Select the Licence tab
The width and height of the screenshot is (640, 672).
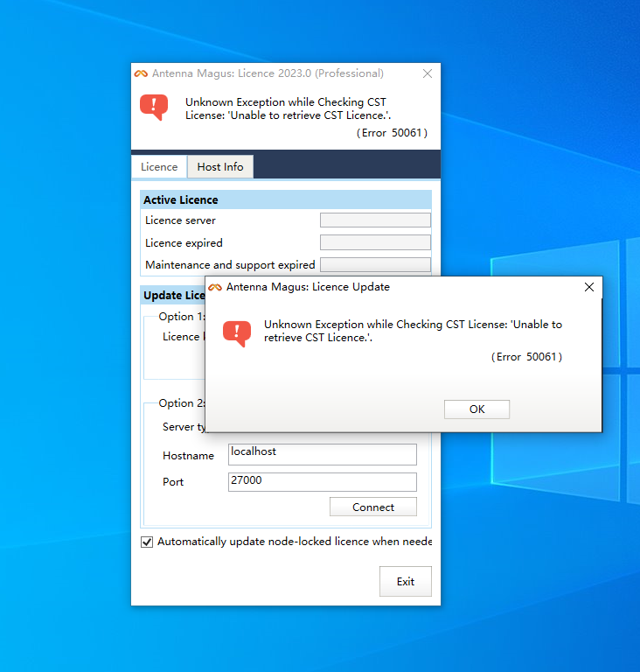159,167
